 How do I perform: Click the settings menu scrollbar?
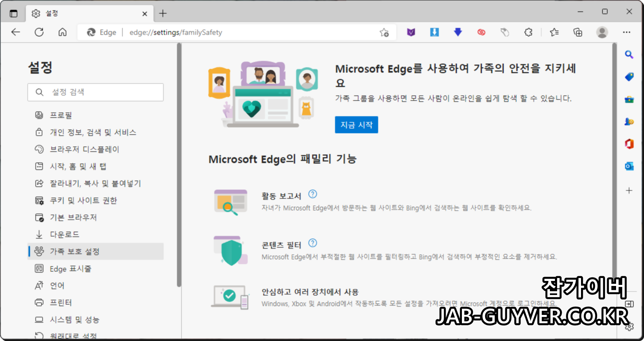[179, 164]
